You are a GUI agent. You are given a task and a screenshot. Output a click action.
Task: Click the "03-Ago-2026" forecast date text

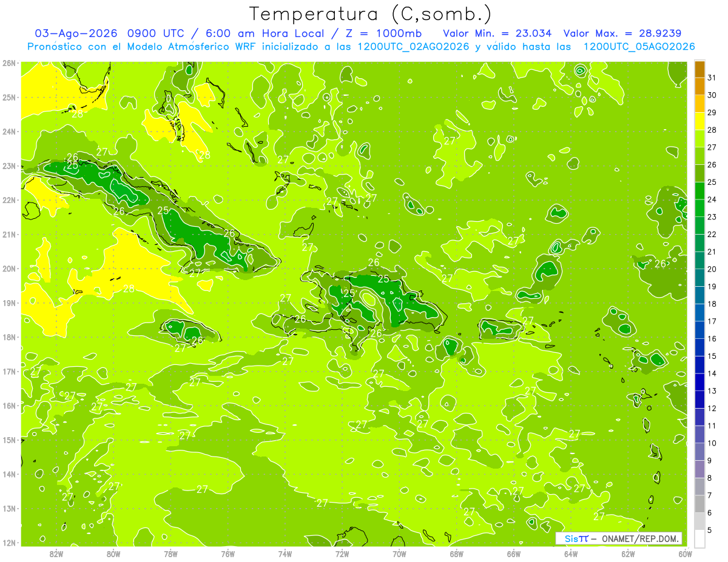pos(76,33)
